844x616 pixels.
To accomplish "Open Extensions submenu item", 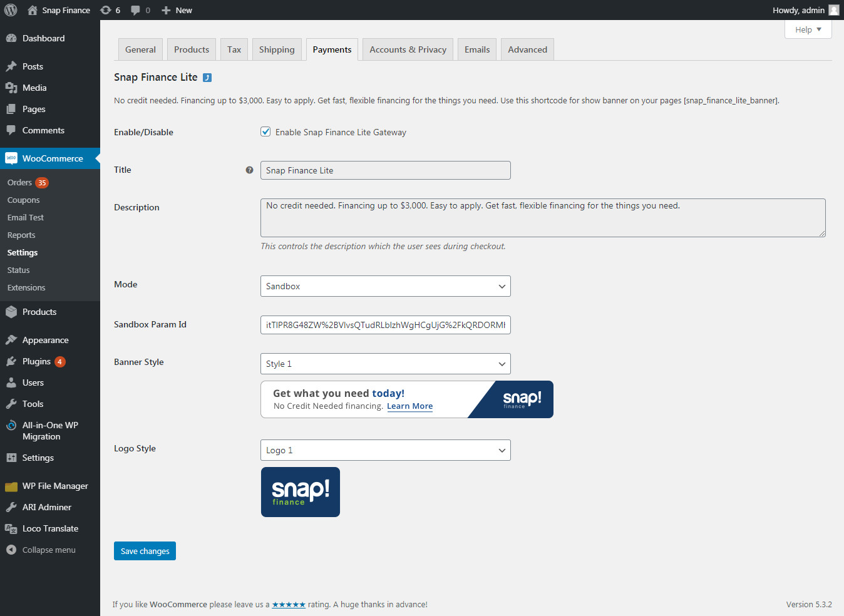I will (26, 287).
